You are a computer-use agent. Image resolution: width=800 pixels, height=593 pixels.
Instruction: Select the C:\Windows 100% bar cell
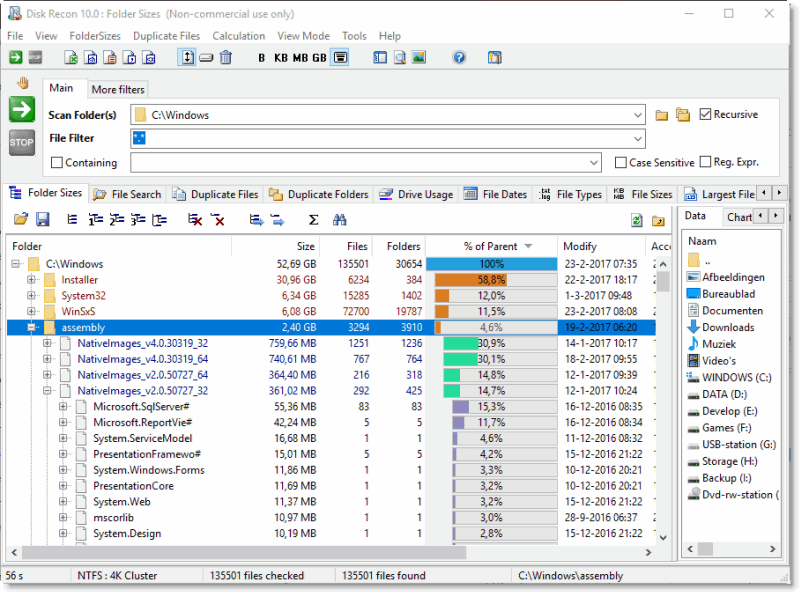click(492, 264)
